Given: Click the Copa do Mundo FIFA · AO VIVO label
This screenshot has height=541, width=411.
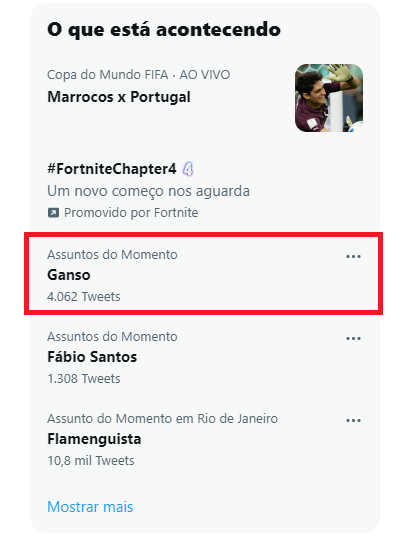Looking at the screenshot, I should coord(138,75).
